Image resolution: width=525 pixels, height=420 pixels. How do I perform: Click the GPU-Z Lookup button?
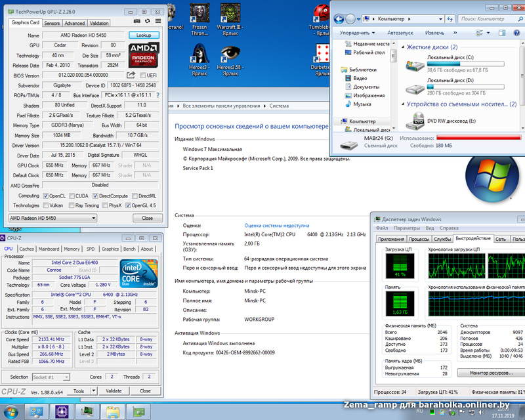pos(144,35)
